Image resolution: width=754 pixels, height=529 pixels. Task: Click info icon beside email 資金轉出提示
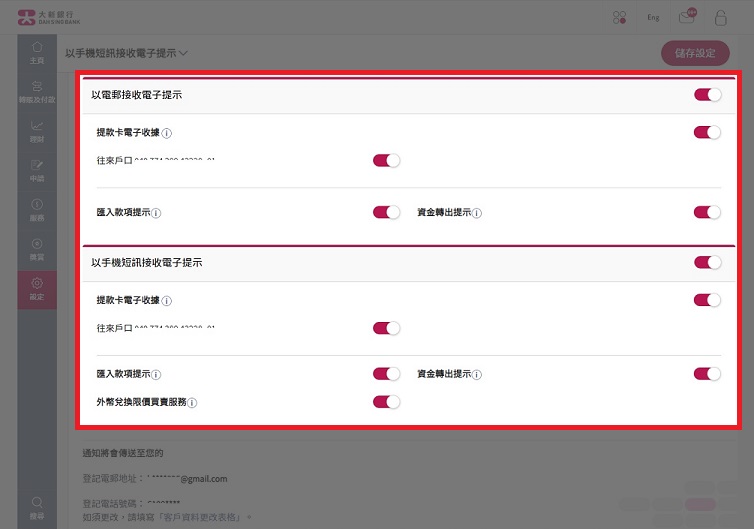(x=477, y=213)
